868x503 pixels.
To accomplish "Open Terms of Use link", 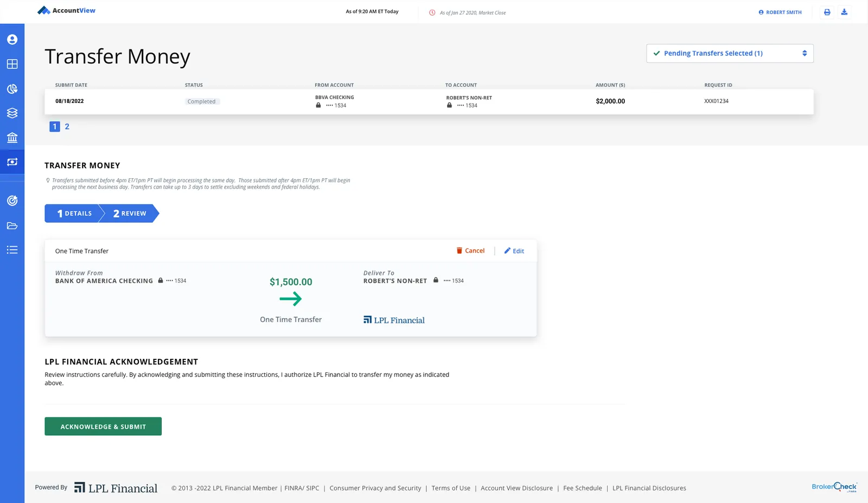I will pos(451,488).
